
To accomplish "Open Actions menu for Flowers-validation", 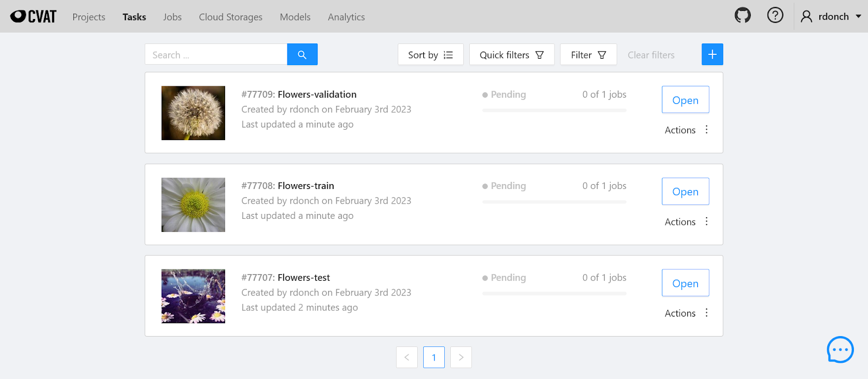I will (x=687, y=130).
